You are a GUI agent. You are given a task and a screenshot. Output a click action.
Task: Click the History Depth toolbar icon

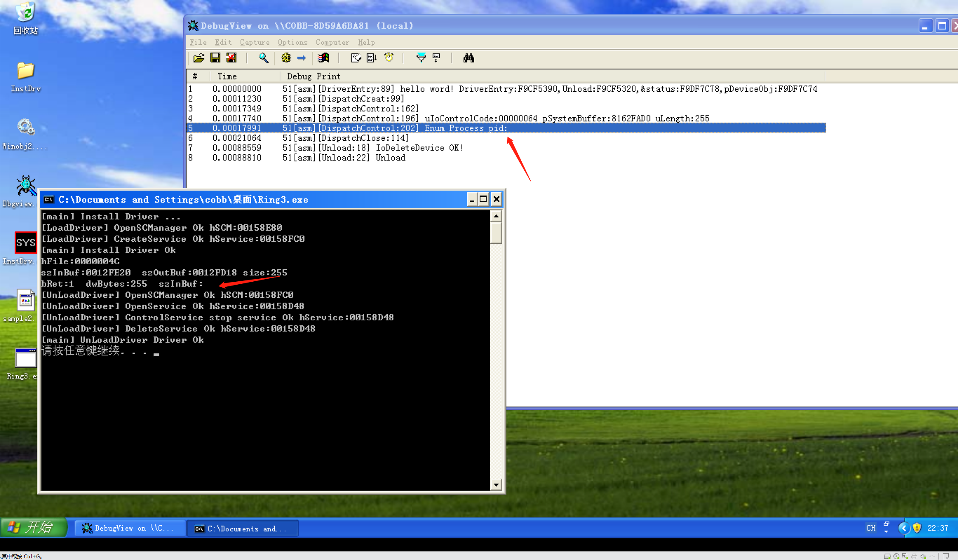click(x=436, y=58)
